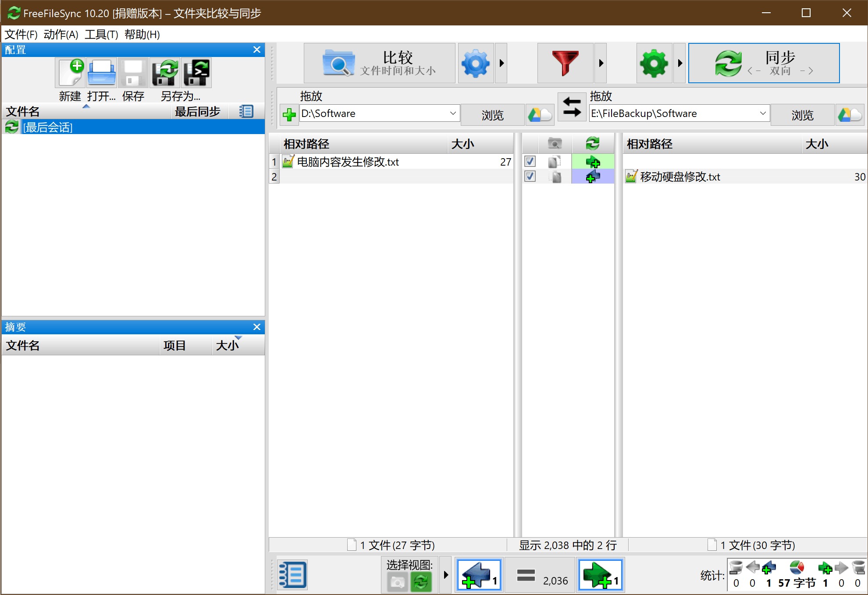Click the New configuration icon

point(70,73)
